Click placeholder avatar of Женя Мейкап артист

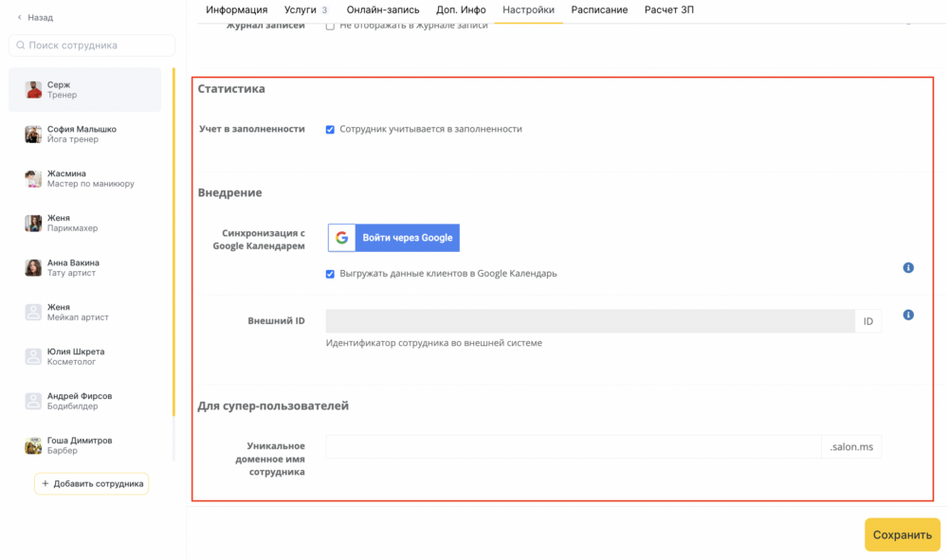coord(33,312)
